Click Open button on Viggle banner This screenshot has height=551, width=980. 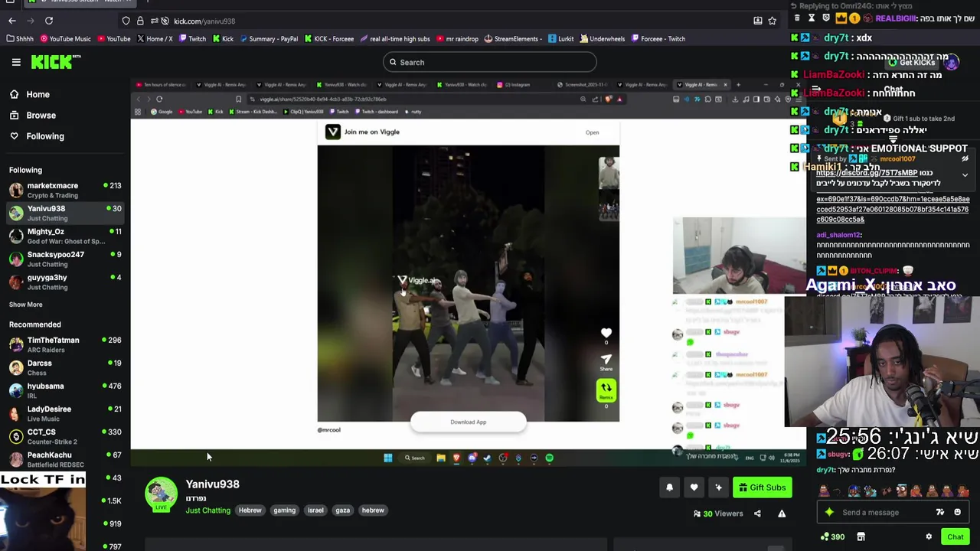coord(592,132)
